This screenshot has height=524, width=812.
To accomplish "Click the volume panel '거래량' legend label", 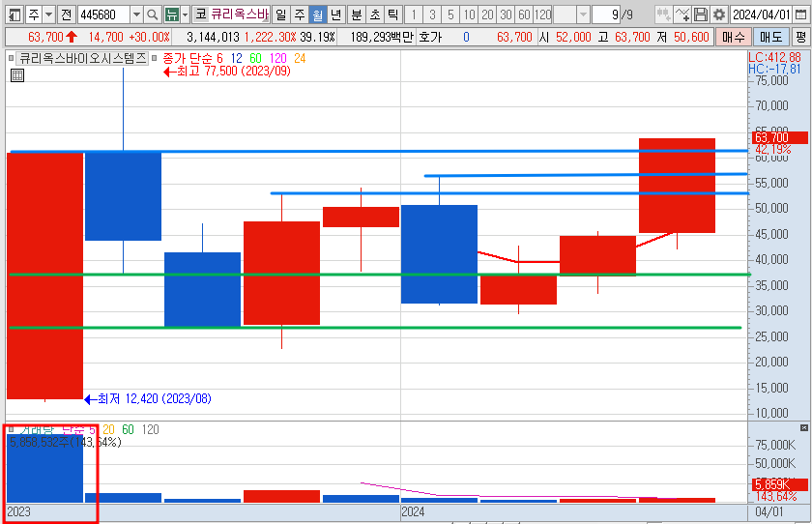I will [37, 429].
